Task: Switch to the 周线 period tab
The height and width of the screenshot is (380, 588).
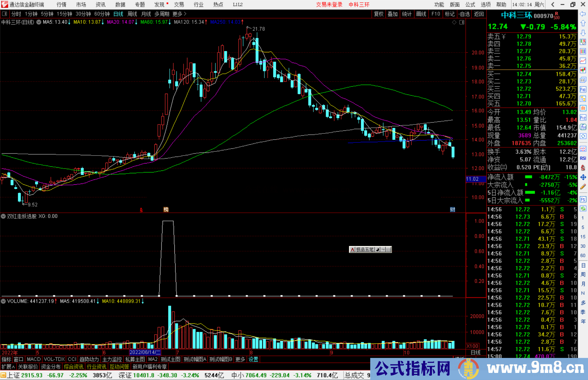Action: 132,14
